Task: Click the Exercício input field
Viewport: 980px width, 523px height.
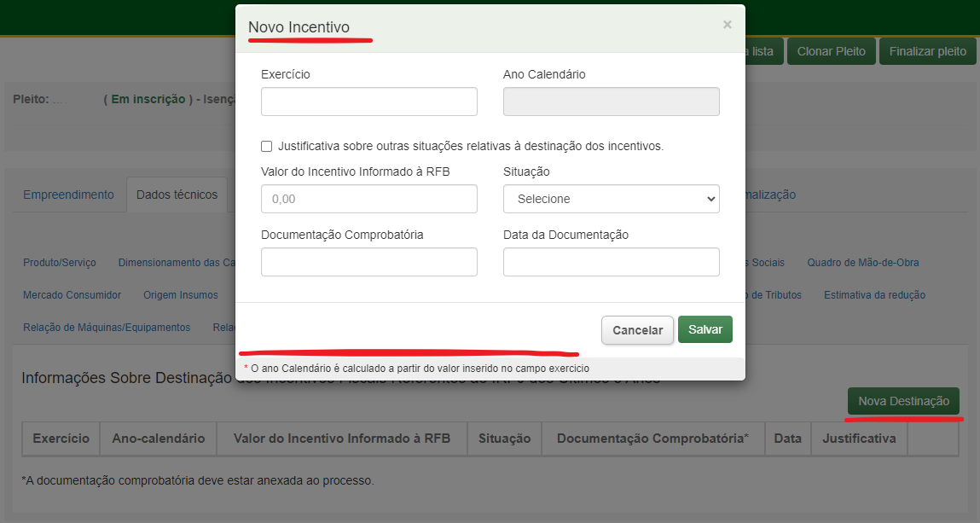Action: click(x=368, y=102)
